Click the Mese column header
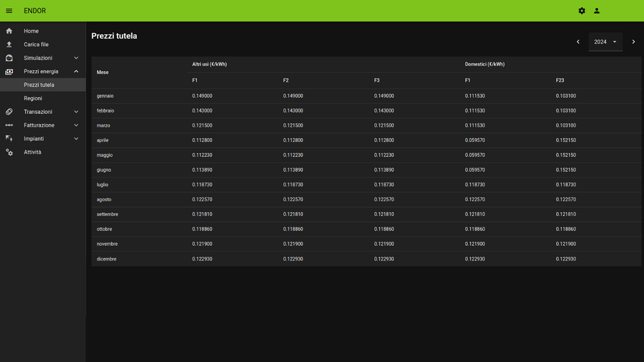This screenshot has width=644, height=362. [x=103, y=72]
